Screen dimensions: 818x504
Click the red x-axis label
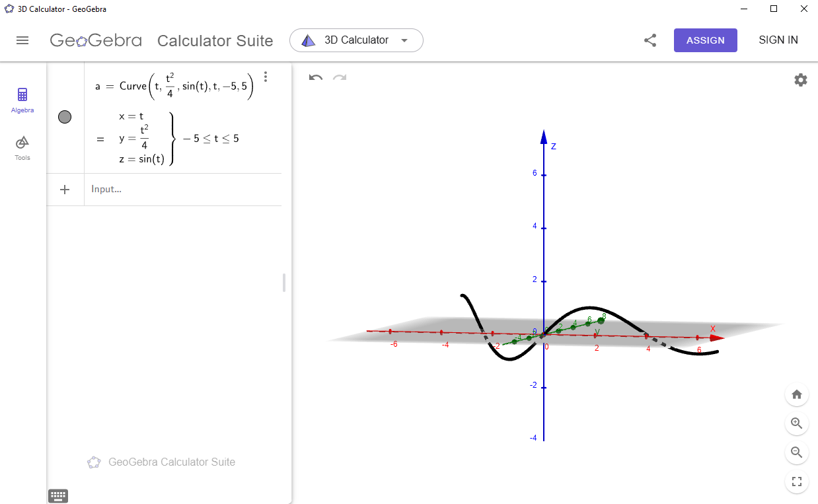click(712, 328)
